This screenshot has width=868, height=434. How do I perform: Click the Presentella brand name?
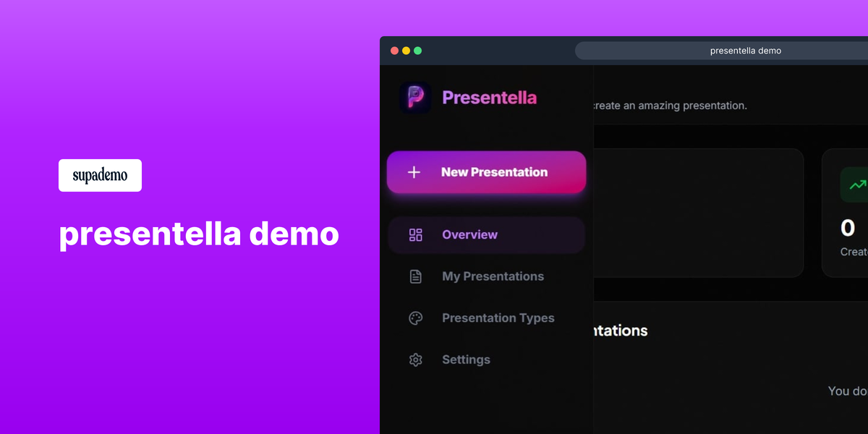click(490, 98)
